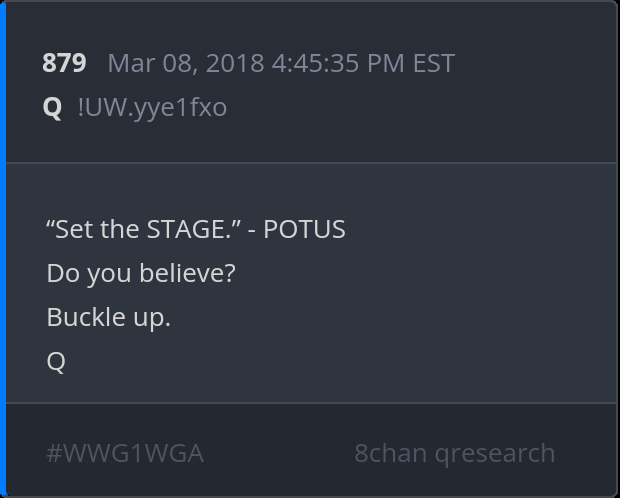The width and height of the screenshot is (620, 498).
Task: Click post number 879
Action: point(64,64)
